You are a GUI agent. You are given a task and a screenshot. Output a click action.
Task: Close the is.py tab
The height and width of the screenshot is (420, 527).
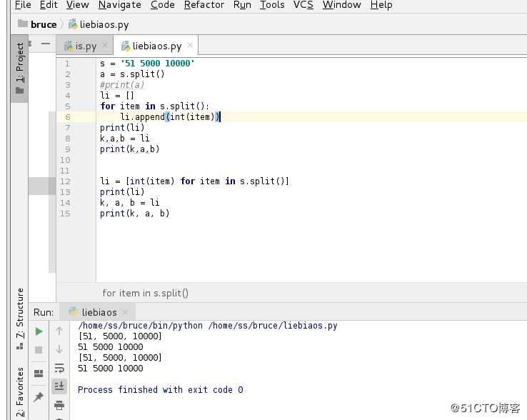tap(105, 45)
